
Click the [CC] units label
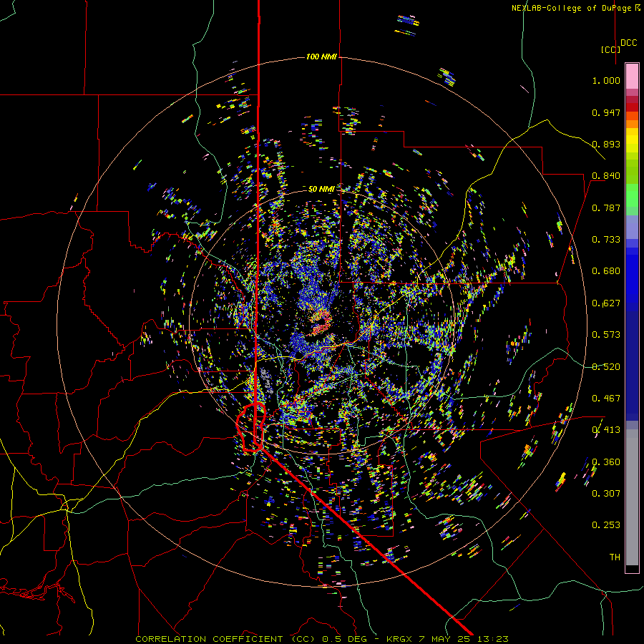tap(610, 49)
